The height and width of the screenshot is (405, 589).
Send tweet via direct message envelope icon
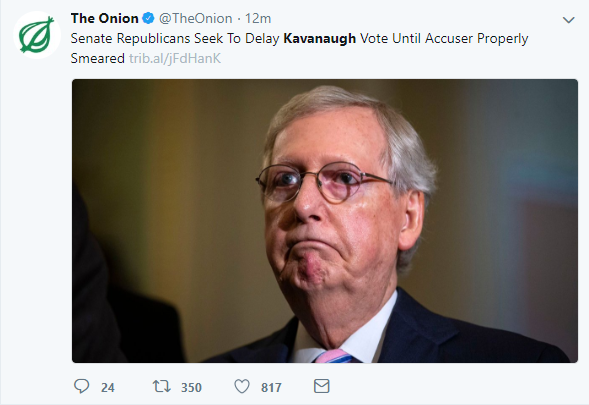(x=322, y=386)
